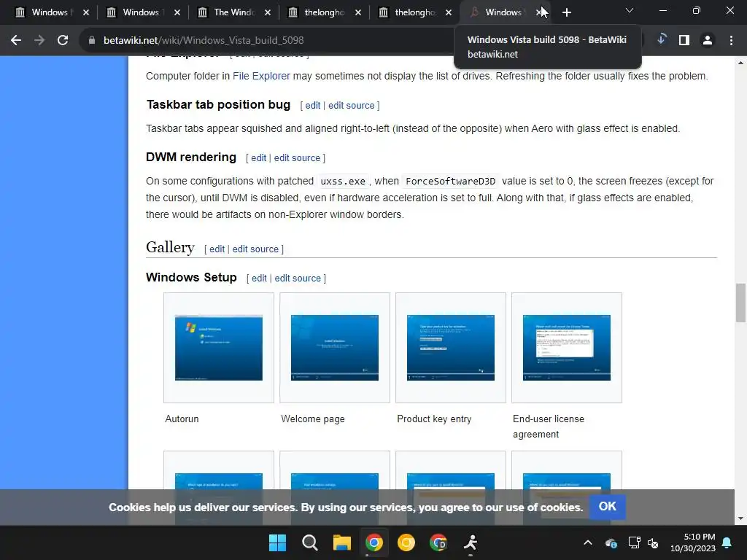Viewport: 747px width, 560px height.
Task: Edit the Windows Setup section
Action: point(259,279)
